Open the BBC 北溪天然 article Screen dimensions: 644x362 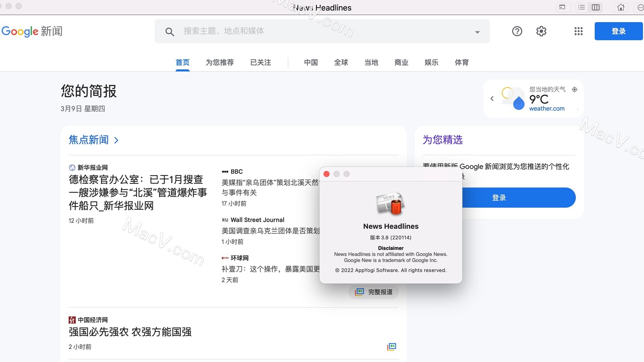tap(270, 187)
